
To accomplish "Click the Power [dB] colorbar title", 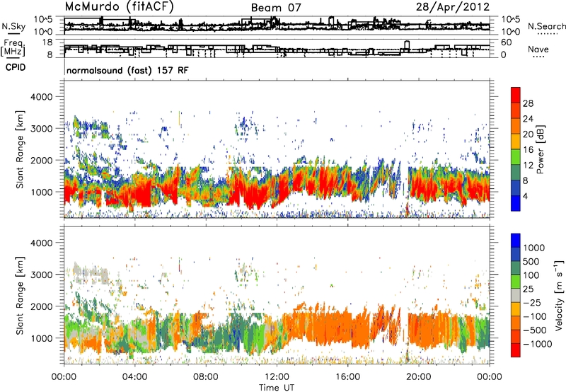I will [540, 149].
